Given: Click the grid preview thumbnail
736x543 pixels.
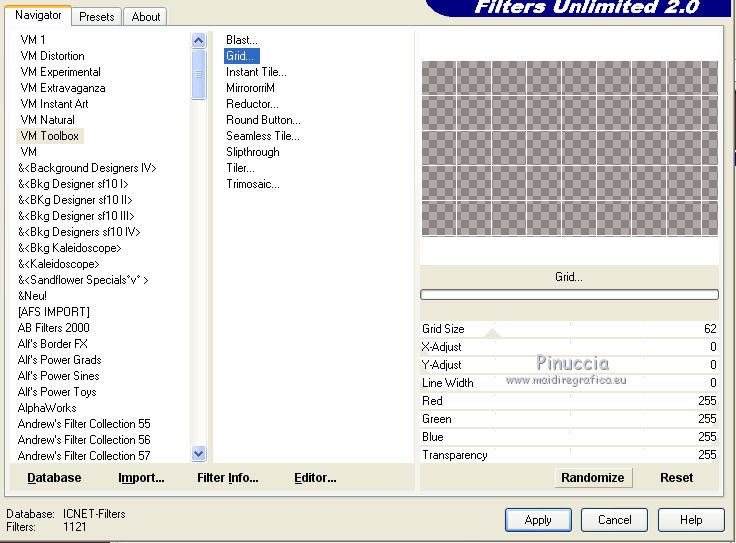Looking at the screenshot, I should (x=569, y=148).
